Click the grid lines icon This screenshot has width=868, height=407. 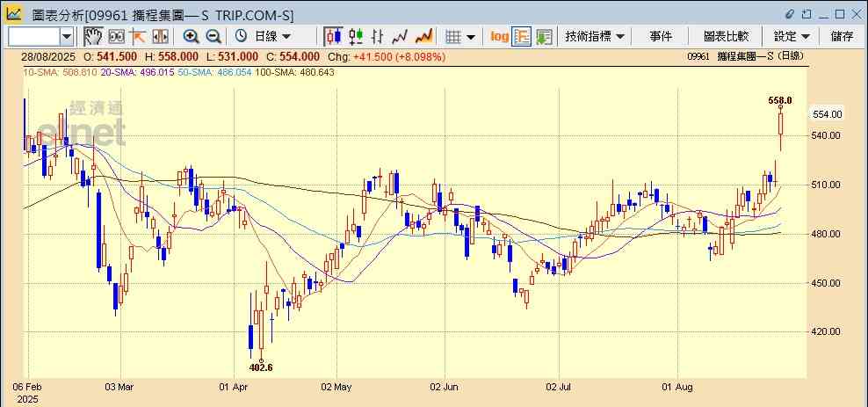pos(453,37)
